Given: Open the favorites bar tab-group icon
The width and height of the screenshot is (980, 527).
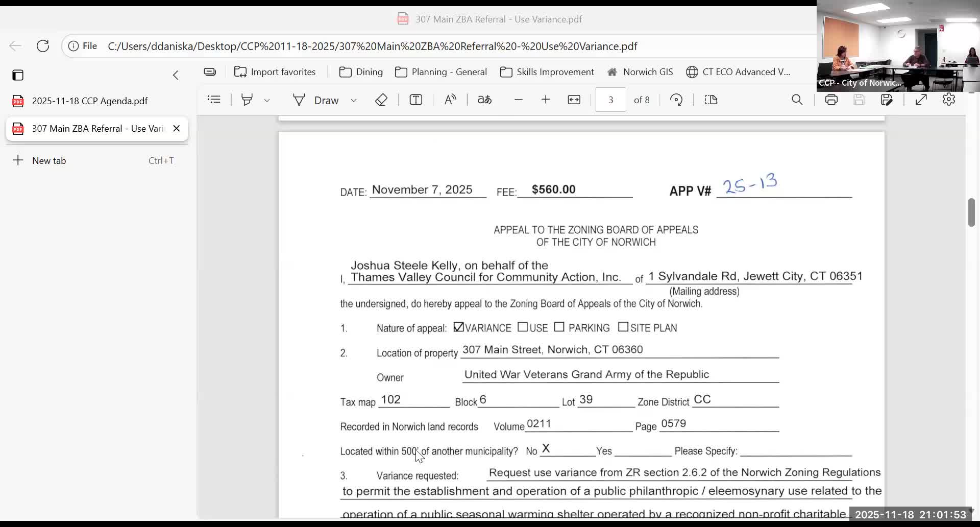Looking at the screenshot, I should (210, 72).
